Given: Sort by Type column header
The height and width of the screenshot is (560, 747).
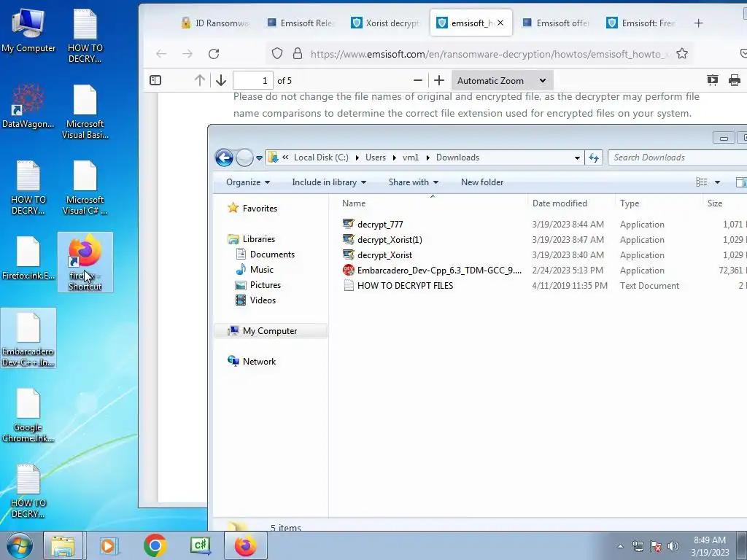Looking at the screenshot, I should [659, 203].
